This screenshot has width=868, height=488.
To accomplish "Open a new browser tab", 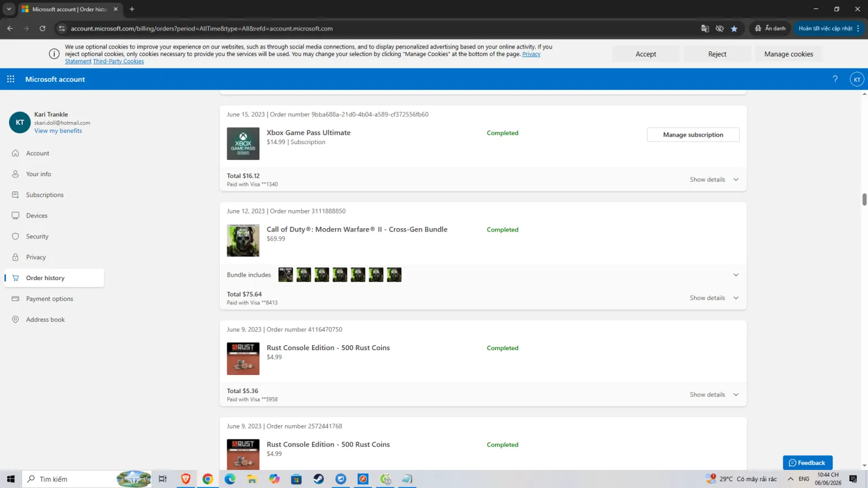I will point(132,9).
